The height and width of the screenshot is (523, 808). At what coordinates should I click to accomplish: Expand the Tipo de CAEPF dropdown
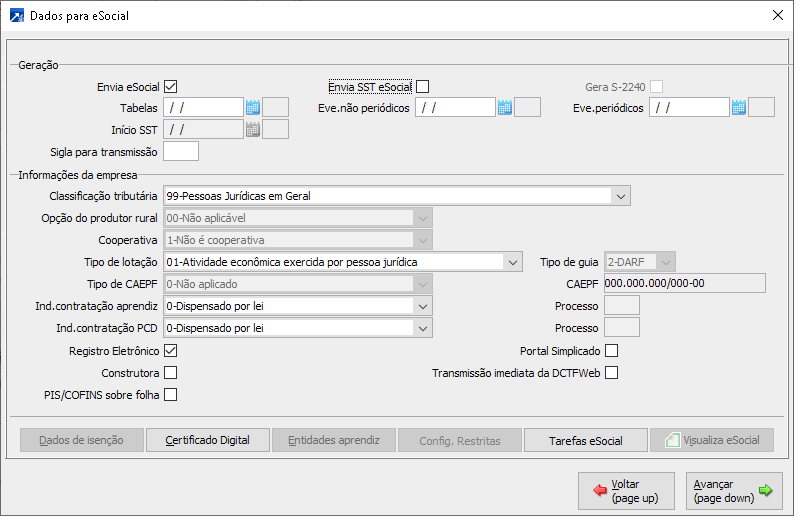coord(423,284)
